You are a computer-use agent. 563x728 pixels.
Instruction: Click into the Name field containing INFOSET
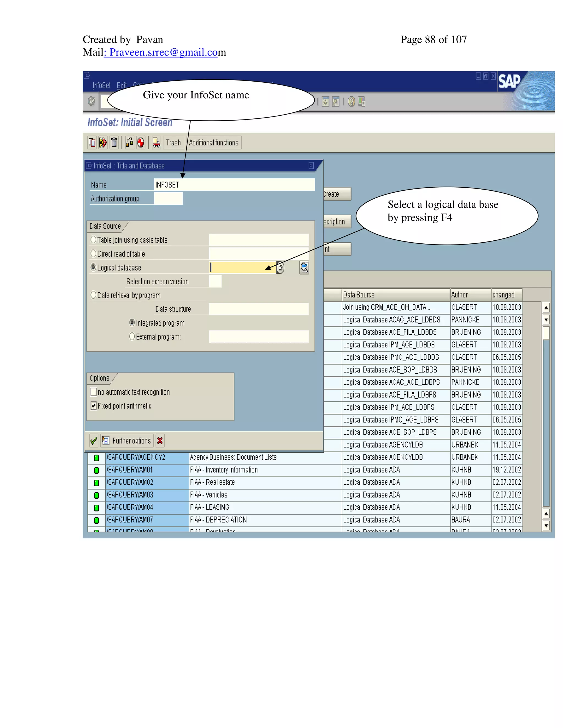pos(234,185)
